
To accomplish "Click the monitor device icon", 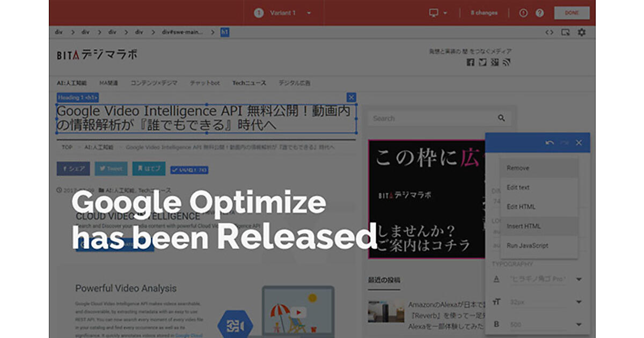I will pyautogui.click(x=434, y=13).
